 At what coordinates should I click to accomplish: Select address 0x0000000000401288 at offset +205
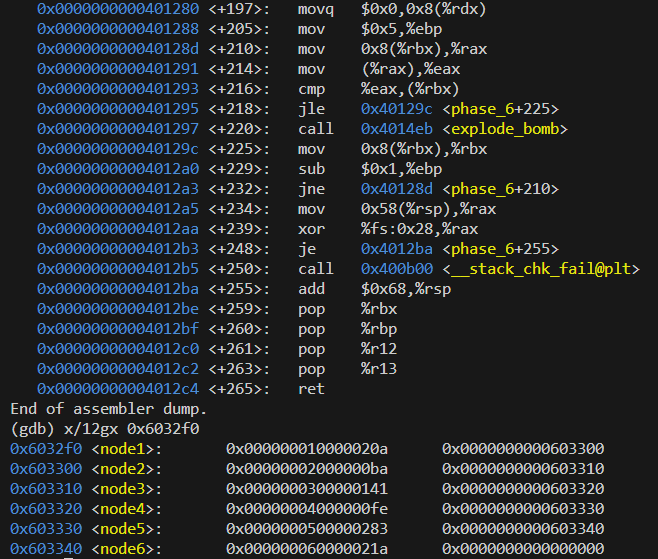point(118,29)
